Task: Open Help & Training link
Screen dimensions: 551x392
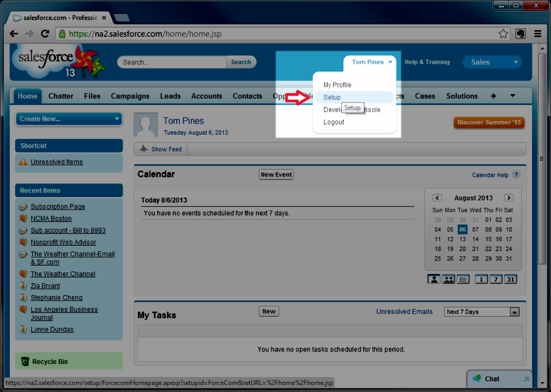Action: click(427, 62)
